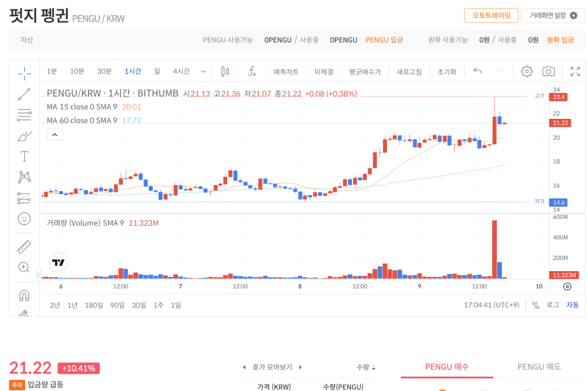Image resolution: width=588 pixels, height=391 pixels.
Task: Set chart range to 30일
Action: click(x=139, y=305)
